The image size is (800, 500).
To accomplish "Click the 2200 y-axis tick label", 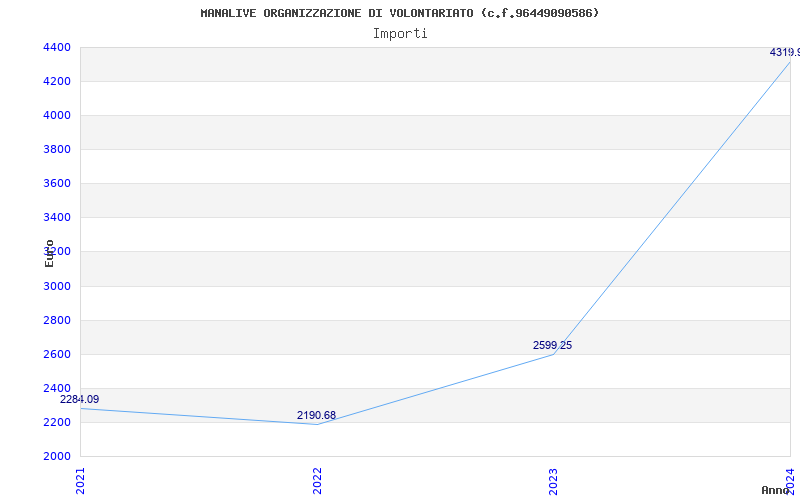I will pyautogui.click(x=57, y=422).
